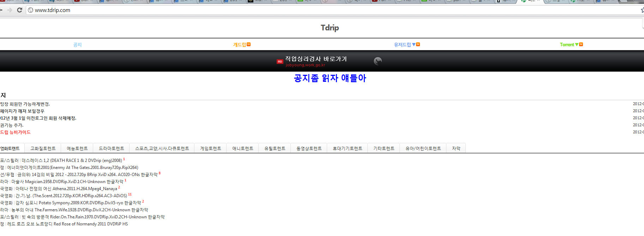Viewport: 644px width, 236px height.
Task: Click comment count 2 on Athena row
Action: [119, 187]
